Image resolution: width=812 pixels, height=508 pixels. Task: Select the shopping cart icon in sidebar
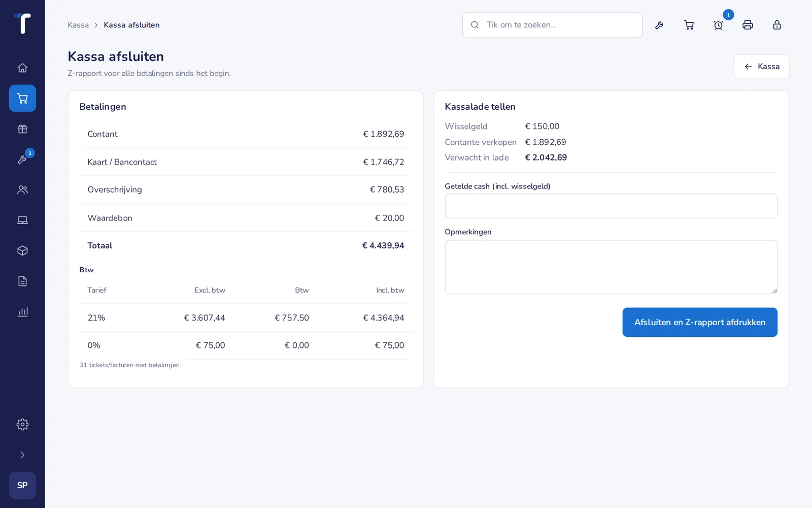[22, 98]
